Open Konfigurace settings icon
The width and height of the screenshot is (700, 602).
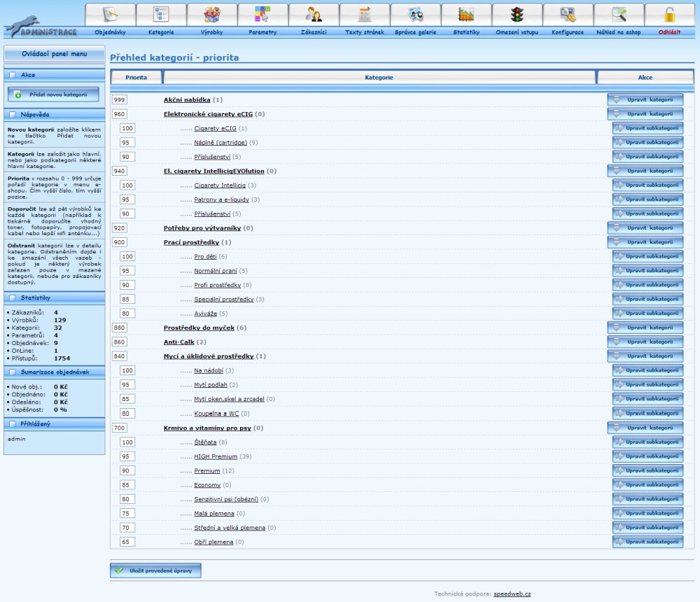point(568,15)
